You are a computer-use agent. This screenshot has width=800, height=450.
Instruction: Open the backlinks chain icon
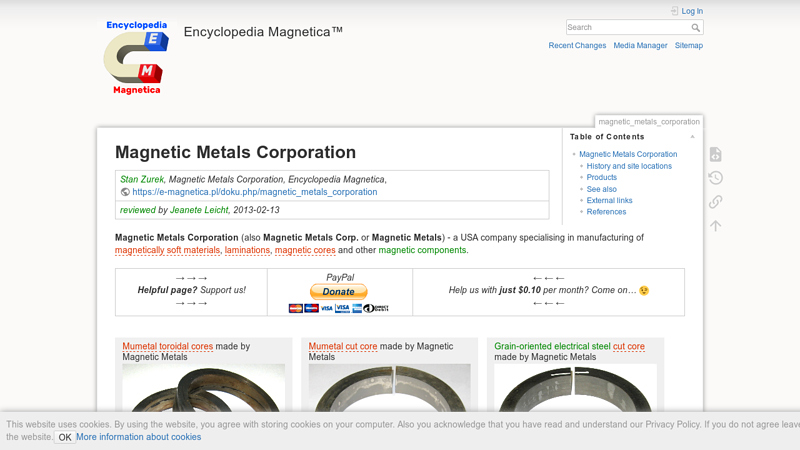[715, 202]
